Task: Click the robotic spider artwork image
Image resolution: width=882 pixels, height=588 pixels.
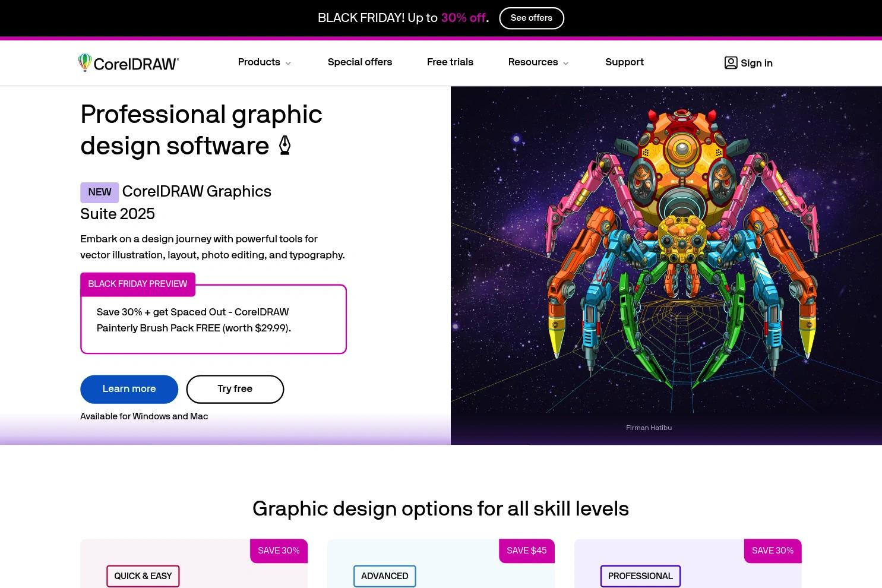Action: (x=666, y=265)
